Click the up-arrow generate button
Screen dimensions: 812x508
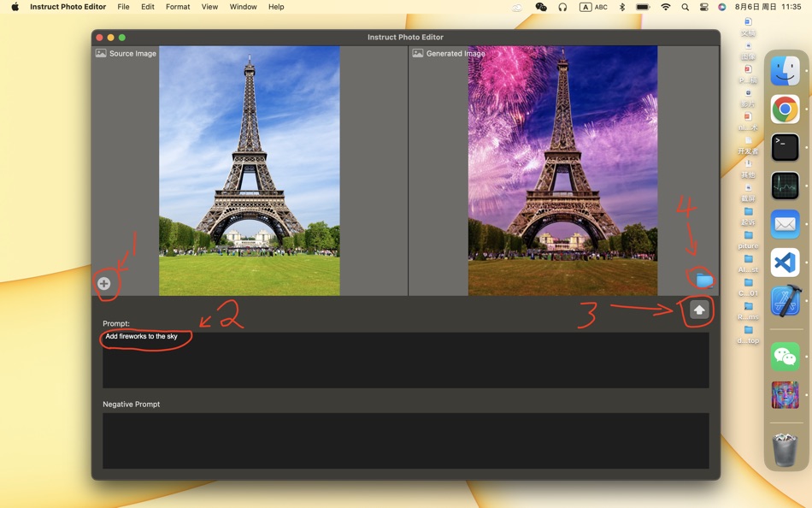699,310
